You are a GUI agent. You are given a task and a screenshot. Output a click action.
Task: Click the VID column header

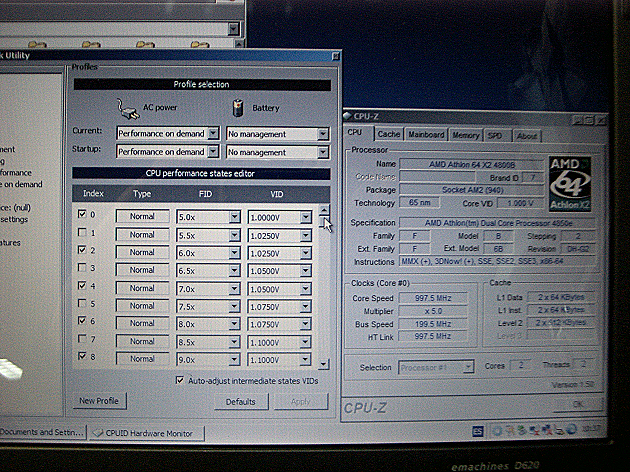pos(277,194)
